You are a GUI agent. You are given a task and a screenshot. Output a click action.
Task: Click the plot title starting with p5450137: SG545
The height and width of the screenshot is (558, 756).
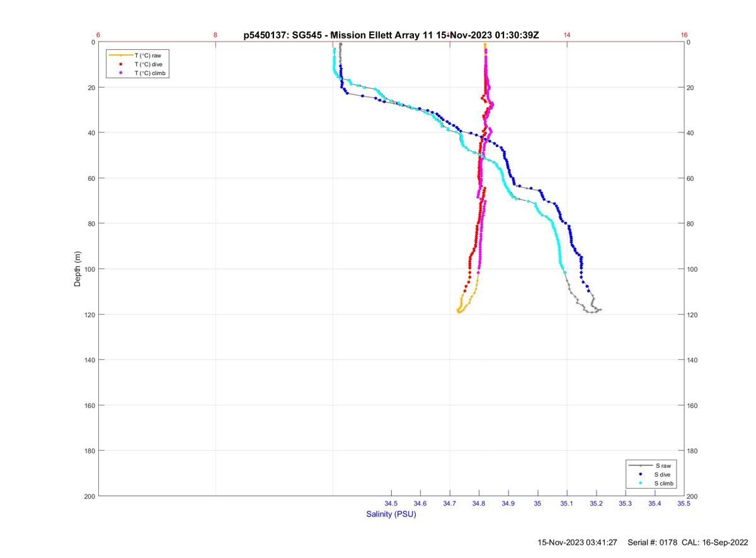pos(391,35)
